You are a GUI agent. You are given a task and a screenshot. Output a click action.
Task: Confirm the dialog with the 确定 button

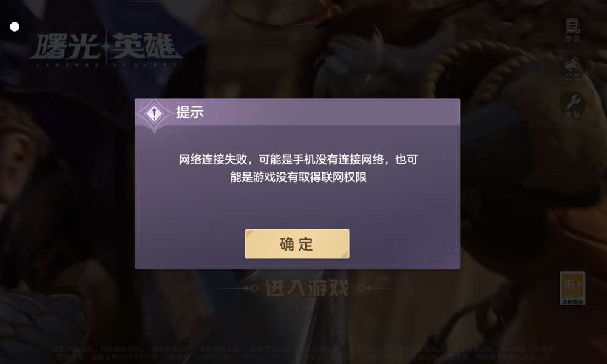click(297, 244)
